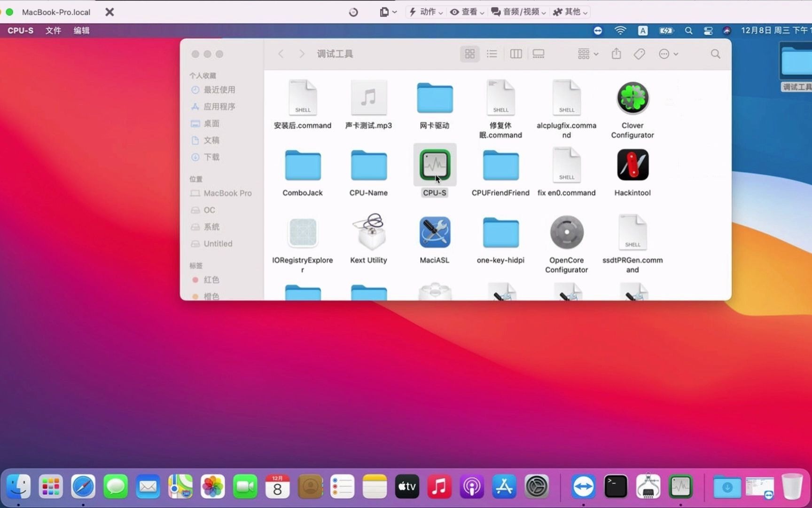Click the Finder share button
The width and height of the screenshot is (812, 508).
(x=616, y=54)
